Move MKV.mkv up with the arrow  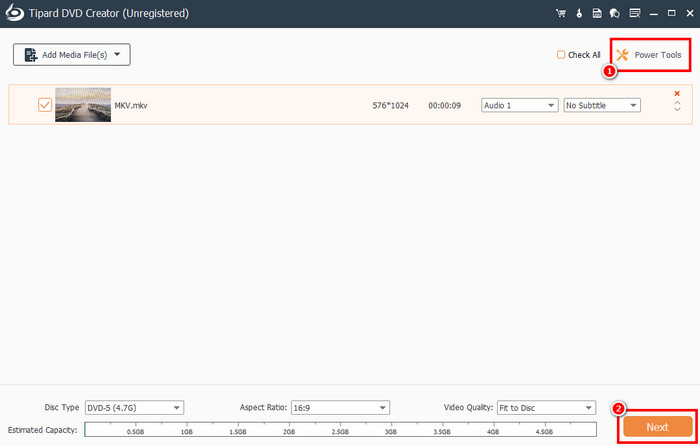pyautogui.click(x=677, y=103)
